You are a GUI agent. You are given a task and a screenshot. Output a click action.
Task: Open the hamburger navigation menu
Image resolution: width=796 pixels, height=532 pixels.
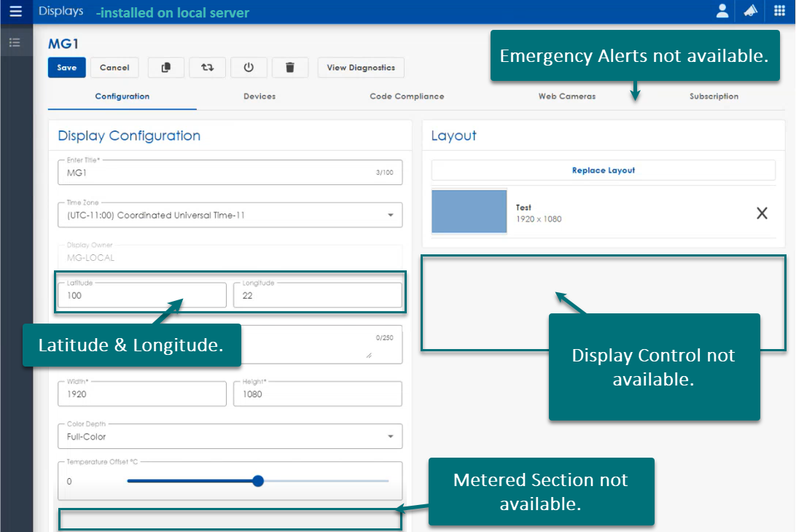pyautogui.click(x=15, y=12)
